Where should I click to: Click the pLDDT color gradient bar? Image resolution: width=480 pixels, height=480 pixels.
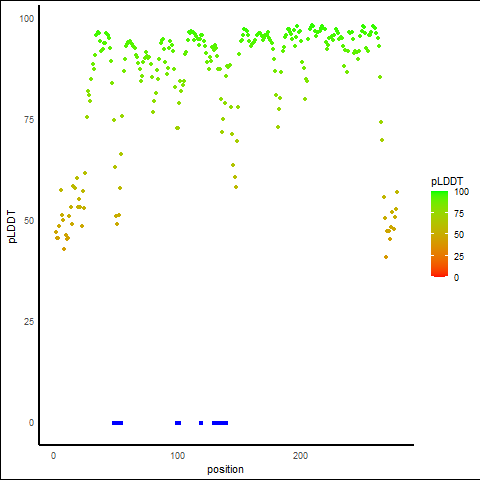pyautogui.click(x=439, y=234)
